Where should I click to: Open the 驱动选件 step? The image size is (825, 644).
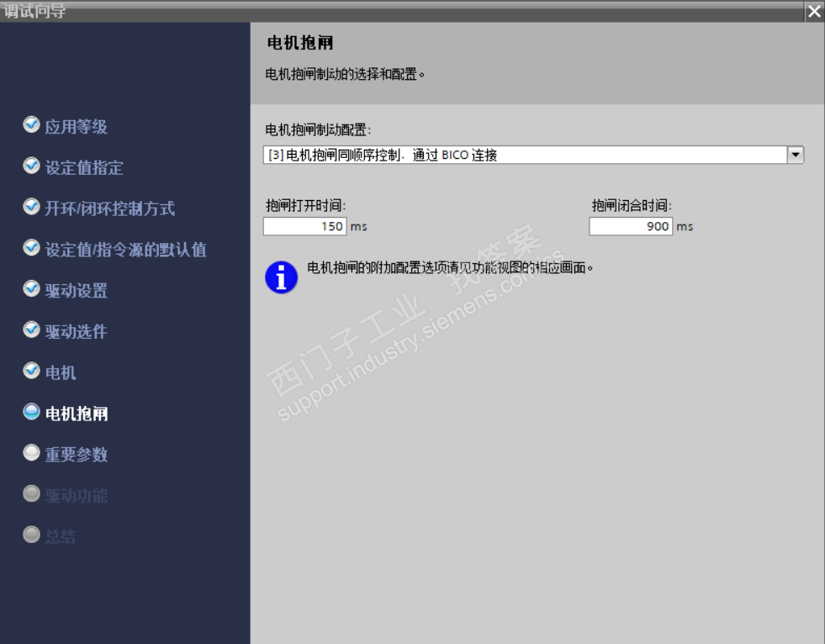coord(77,332)
